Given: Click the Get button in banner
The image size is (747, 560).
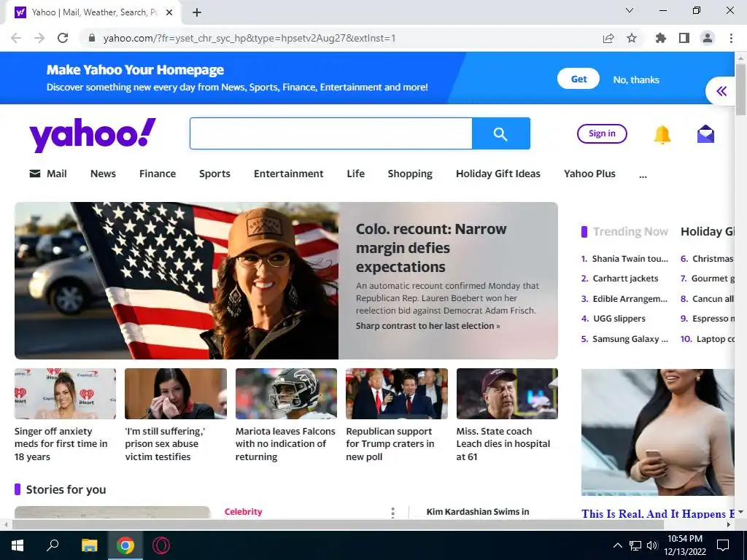Looking at the screenshot, I should pos(578,79).
